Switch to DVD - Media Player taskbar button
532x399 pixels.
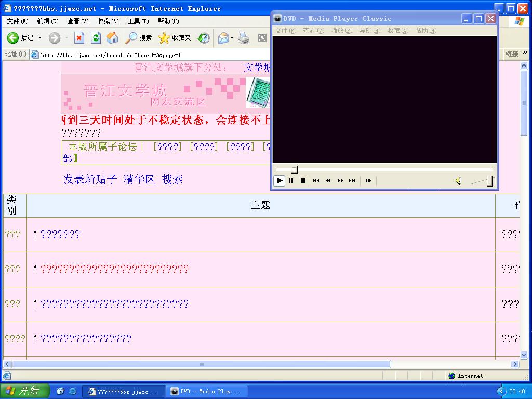(207, 391)
